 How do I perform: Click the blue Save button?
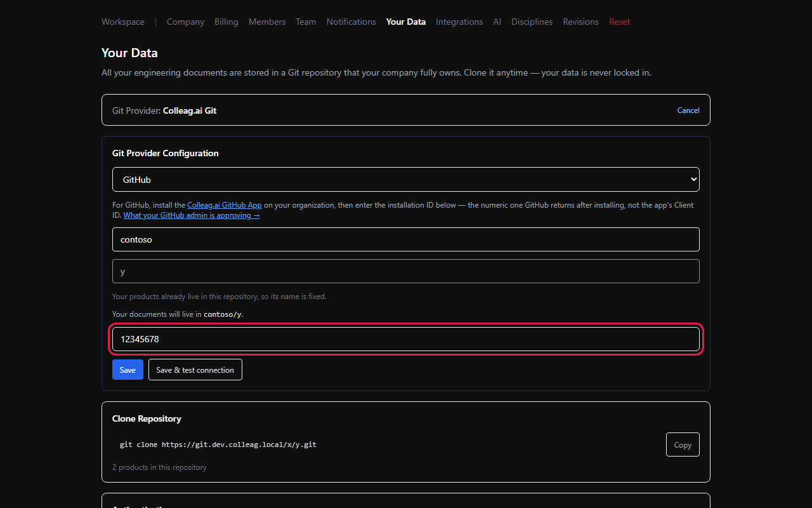(x=128, y=370)
